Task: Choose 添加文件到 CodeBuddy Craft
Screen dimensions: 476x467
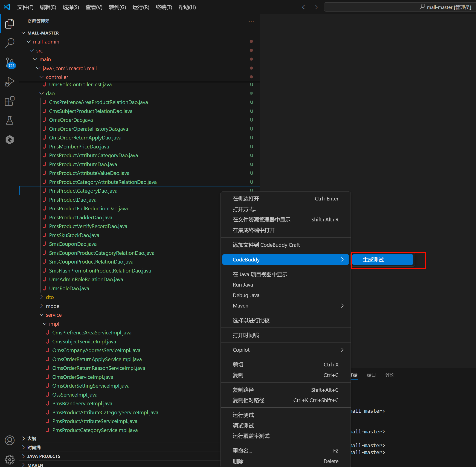Action: tap(285, 245)
